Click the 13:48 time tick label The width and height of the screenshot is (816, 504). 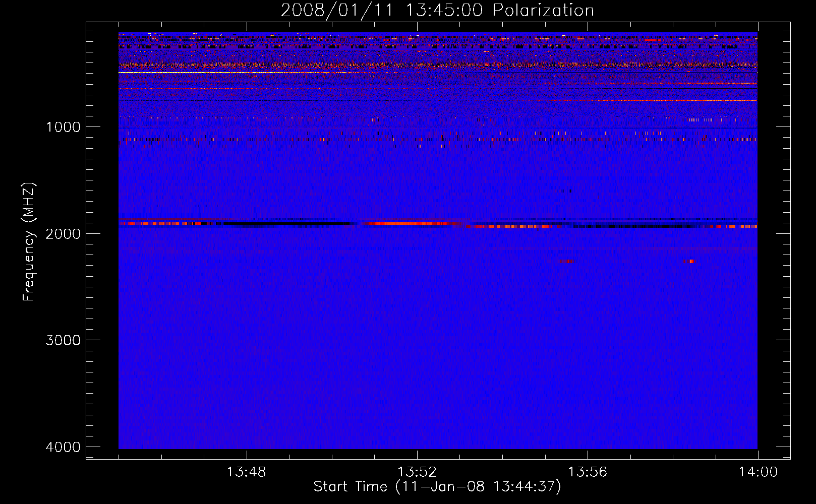tap(246, 472)
